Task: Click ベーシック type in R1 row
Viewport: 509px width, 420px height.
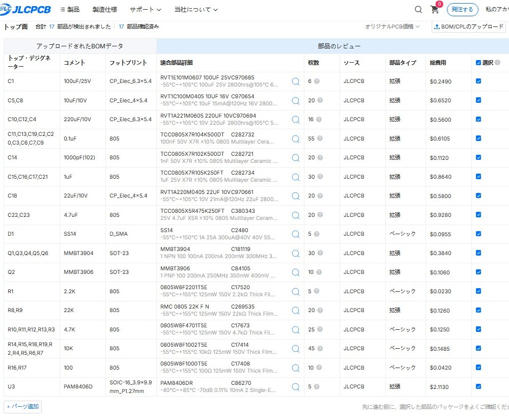Action: point(403,291)
